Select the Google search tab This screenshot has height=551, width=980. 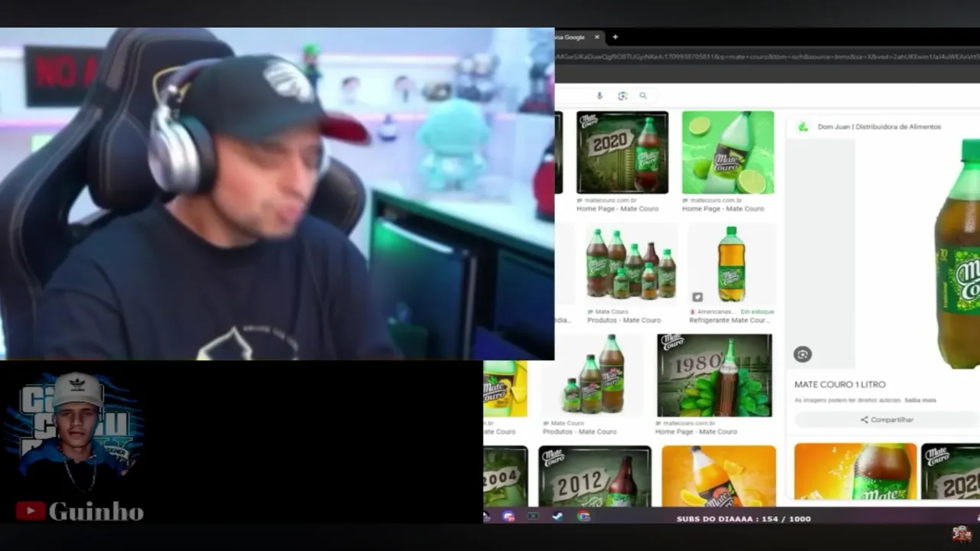click(x=580, y=37)
